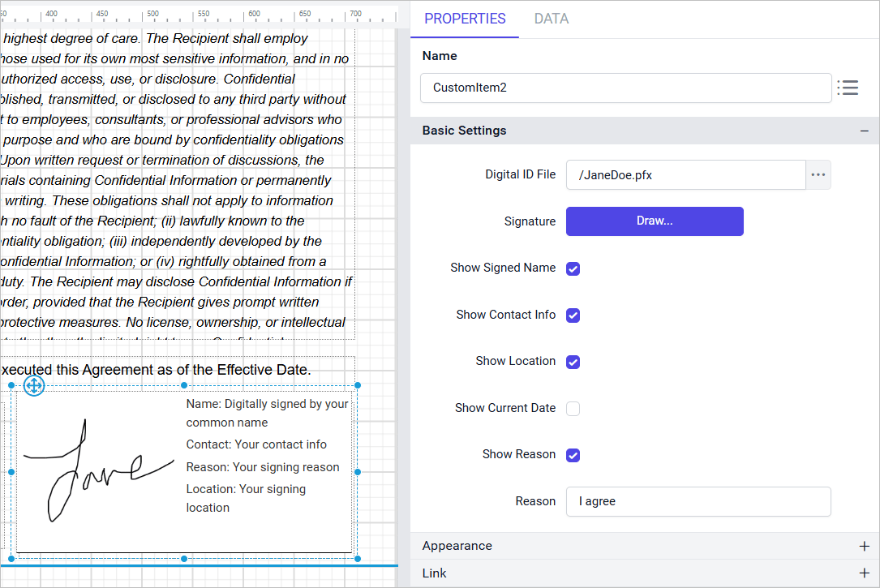Viewport: 880px width, 588px height.
Task: Uncheck Show Signed Name checkbox
Action: 573,268
